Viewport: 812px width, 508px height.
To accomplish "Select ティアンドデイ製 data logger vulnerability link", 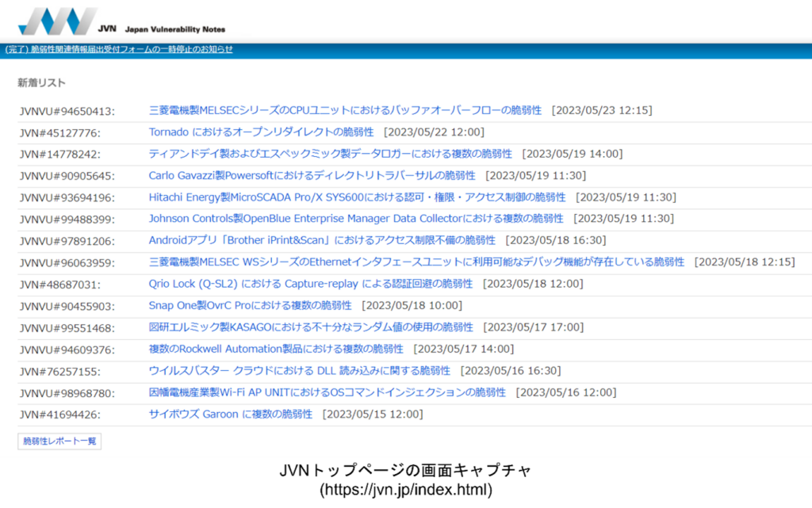I will 330,154.
